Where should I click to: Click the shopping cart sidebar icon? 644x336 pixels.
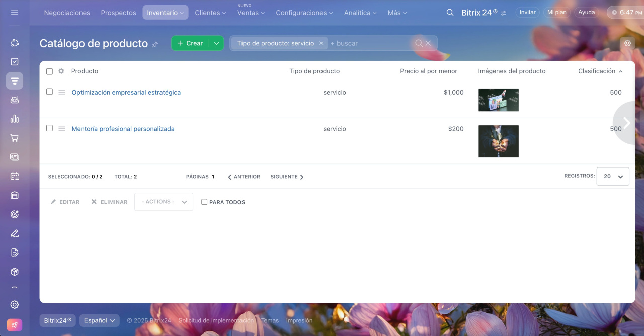click(x=15, y=138)
